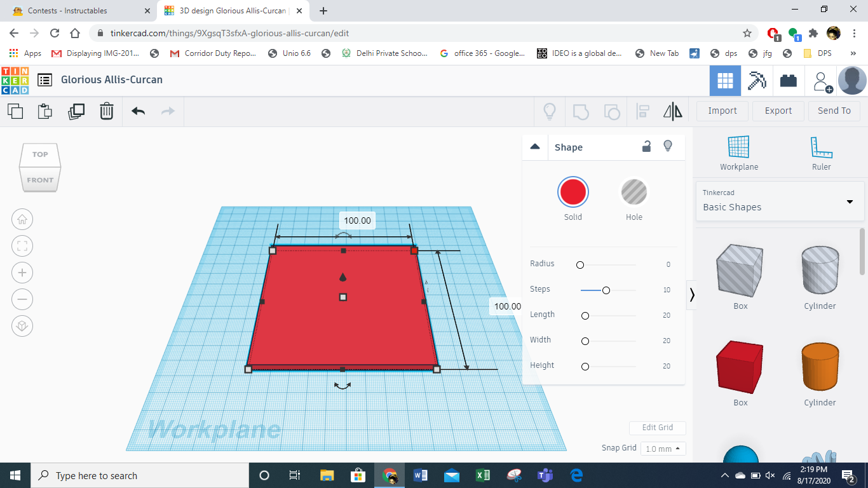Click the top 100.00 dimension field
868x488 pixels.
(357, 220)
